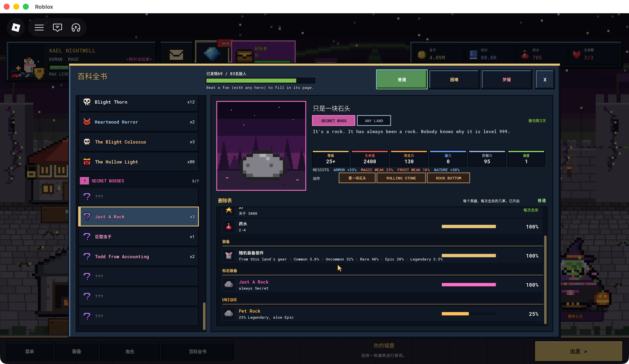Viewport: 629px width, 364px height.
Task: Open the mail envelope icon
Action: tap(176, 54)
